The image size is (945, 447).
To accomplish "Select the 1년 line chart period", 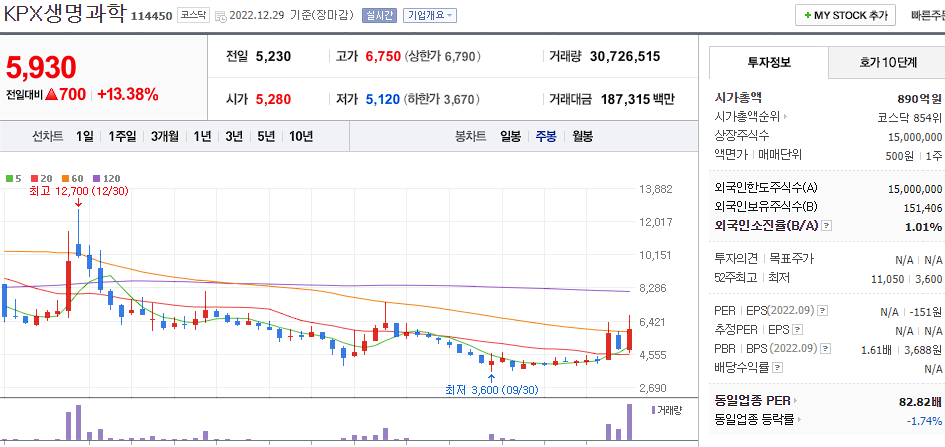I will pyautogui.click(x=202, y=137).
